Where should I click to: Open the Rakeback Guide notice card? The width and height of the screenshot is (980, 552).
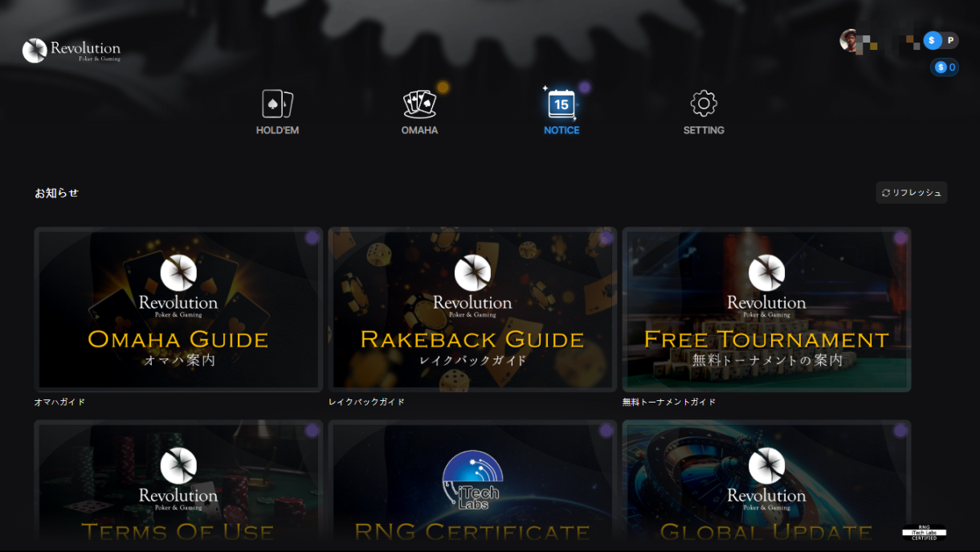click(472, 309)
